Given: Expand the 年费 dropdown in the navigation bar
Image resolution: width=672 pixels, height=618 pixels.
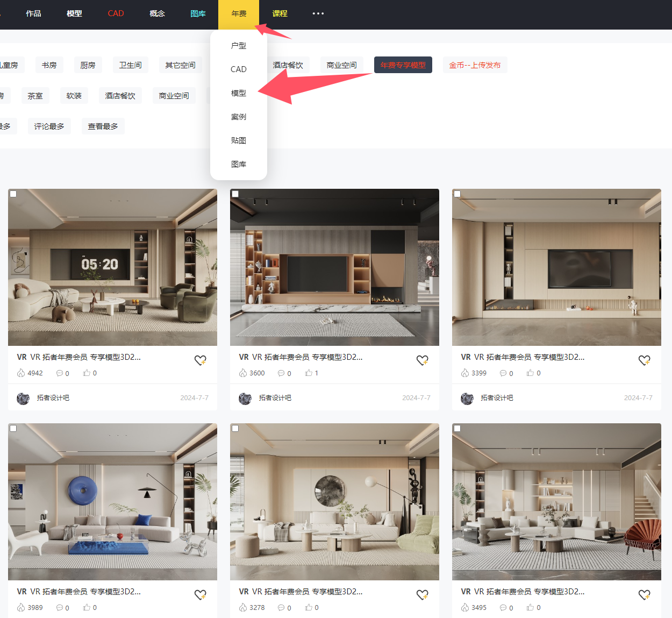Looking at the screenshot, I should click(x=239, y=14).
